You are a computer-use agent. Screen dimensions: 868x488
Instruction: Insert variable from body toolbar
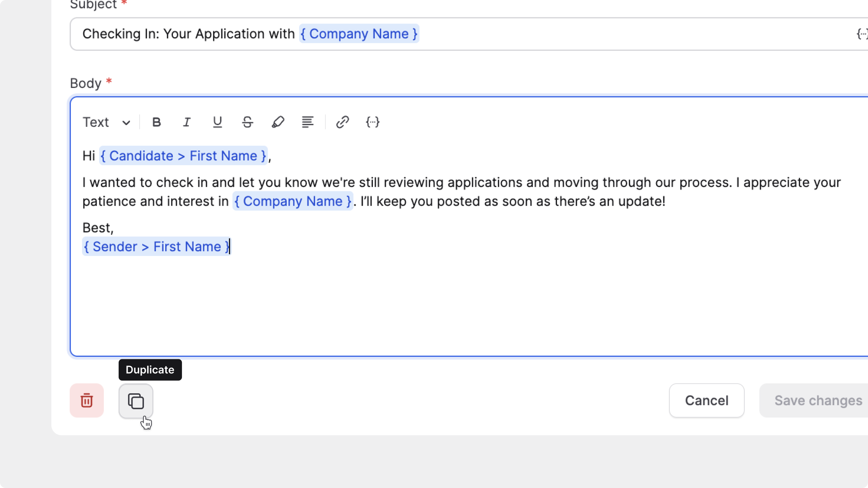[373, 122]
